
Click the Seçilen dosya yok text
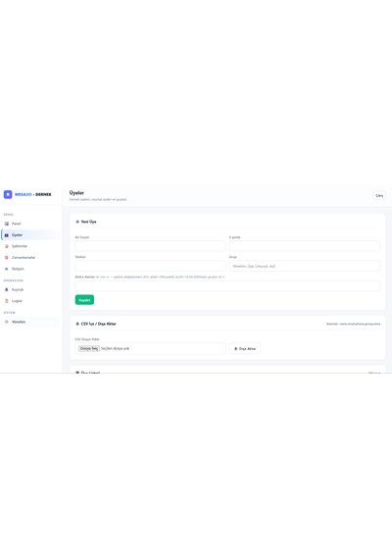coord(115,348)
